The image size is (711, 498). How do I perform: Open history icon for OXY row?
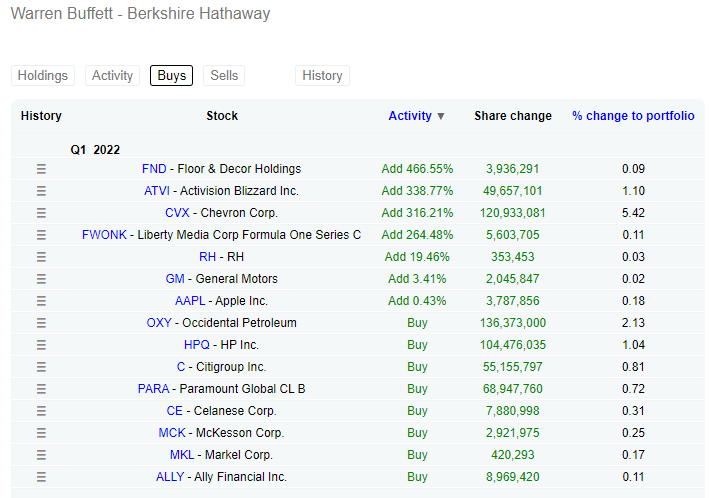pyautogui.click(x=41, y=323)
